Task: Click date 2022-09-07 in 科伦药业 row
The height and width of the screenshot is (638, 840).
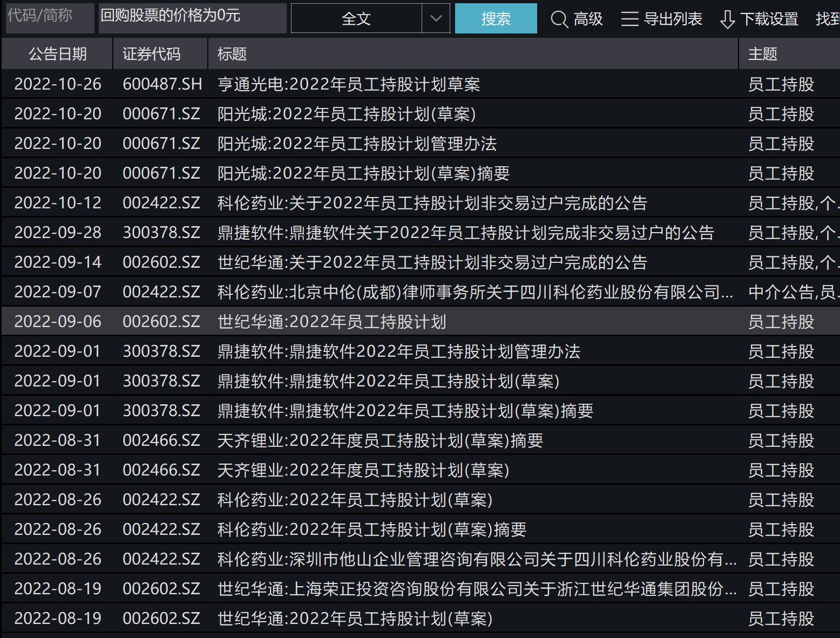Action: 58,292
